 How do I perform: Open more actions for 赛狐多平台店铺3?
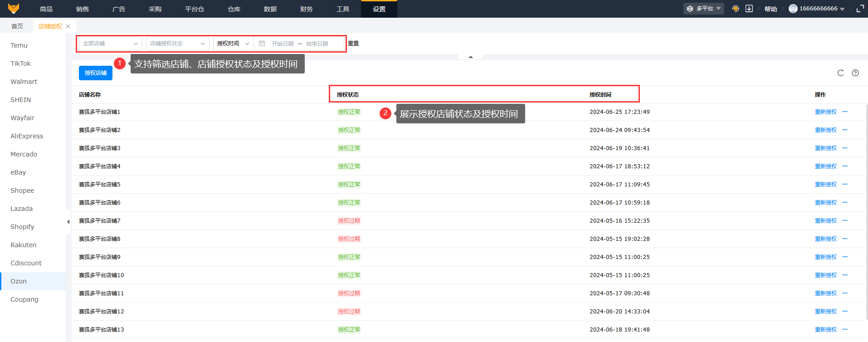[845, 148]
